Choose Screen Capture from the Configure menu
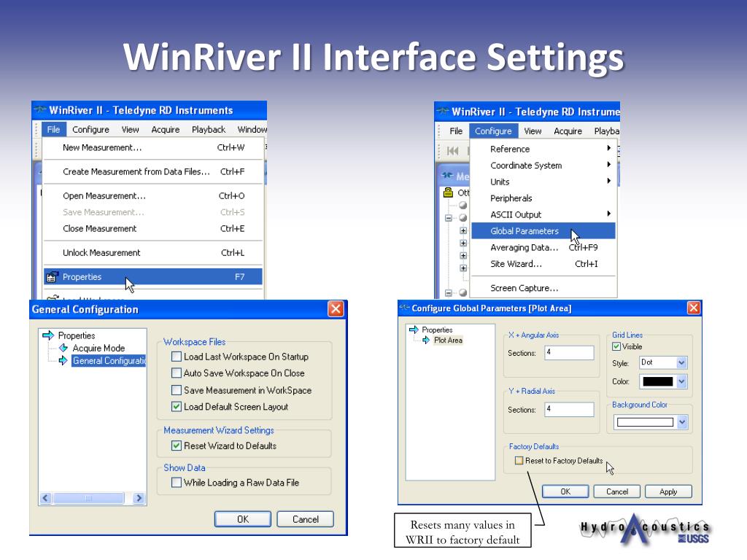 tap(543, 288)
